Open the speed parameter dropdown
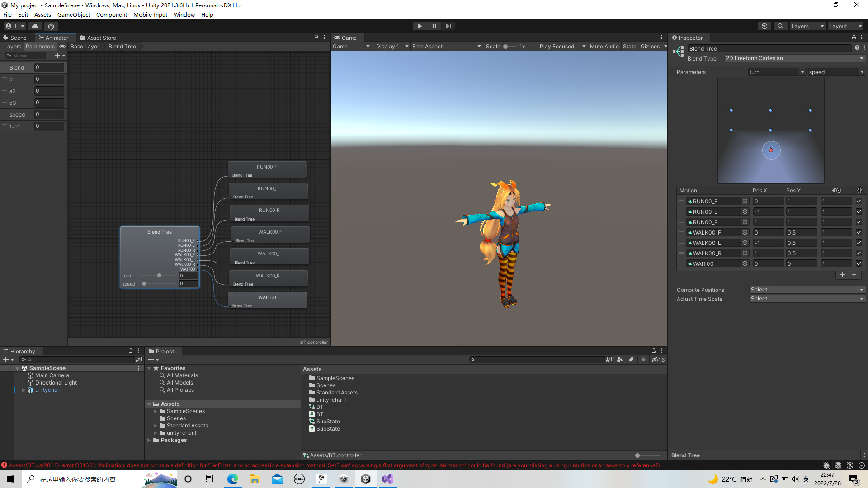 point(836,72)
